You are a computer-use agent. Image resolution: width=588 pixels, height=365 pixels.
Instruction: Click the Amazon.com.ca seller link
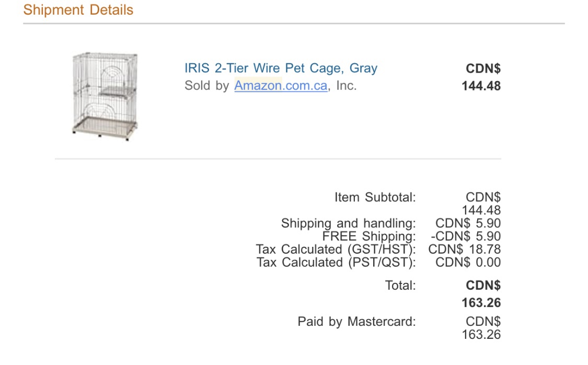click(281, 86)
